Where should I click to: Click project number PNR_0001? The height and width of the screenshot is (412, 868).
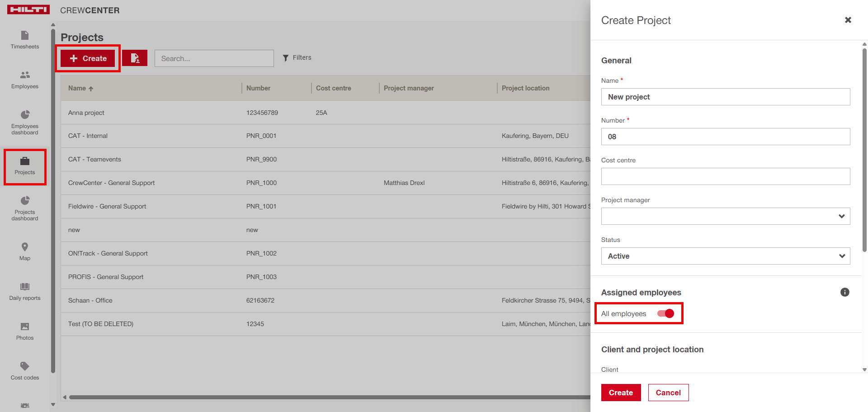tap(261, 136)
